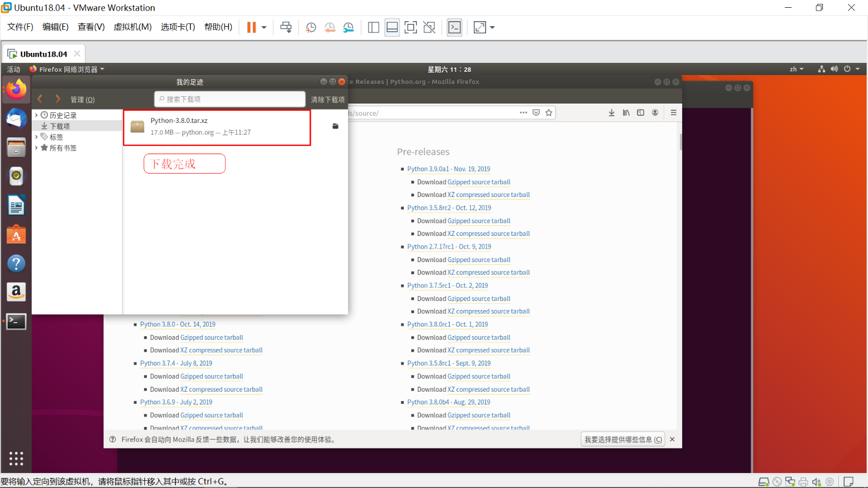Open the 帮助(H) menu
Viewport: 868px width, 488px height.
218,27
